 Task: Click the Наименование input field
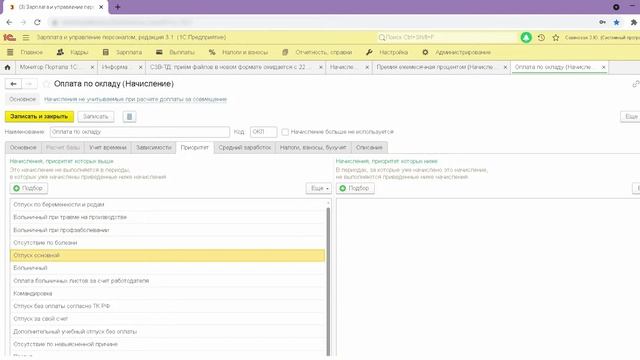click(x=140, y=132)
